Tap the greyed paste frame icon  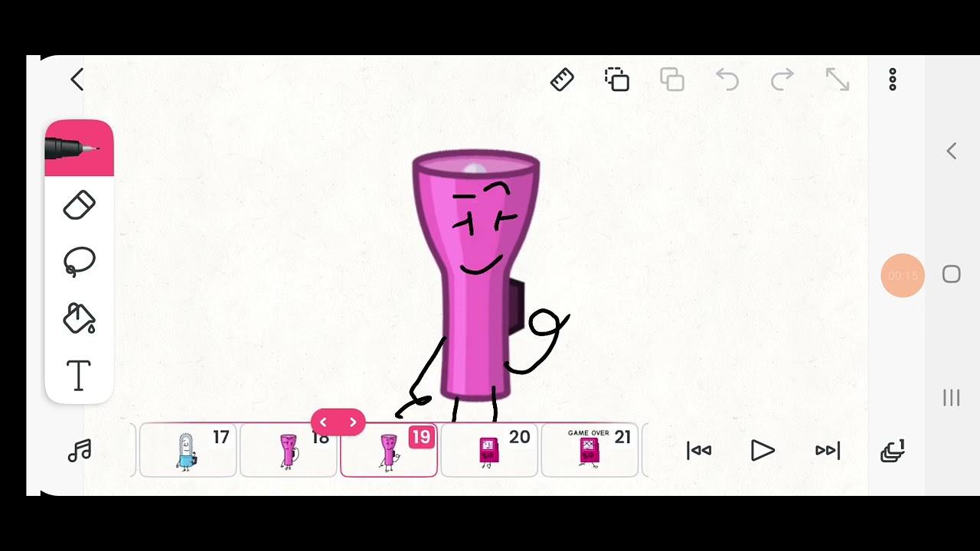tap(672, 80)
